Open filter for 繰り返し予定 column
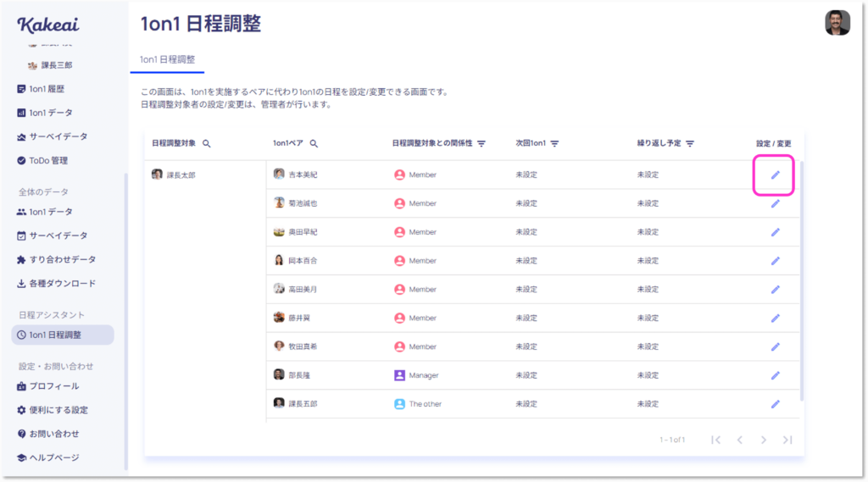868x482 pixels. pos(690,144)
